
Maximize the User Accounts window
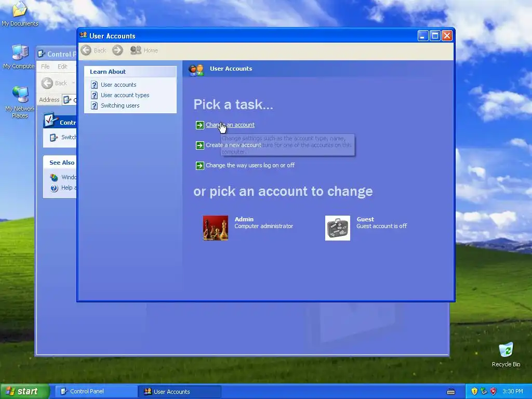pos(435,36)
